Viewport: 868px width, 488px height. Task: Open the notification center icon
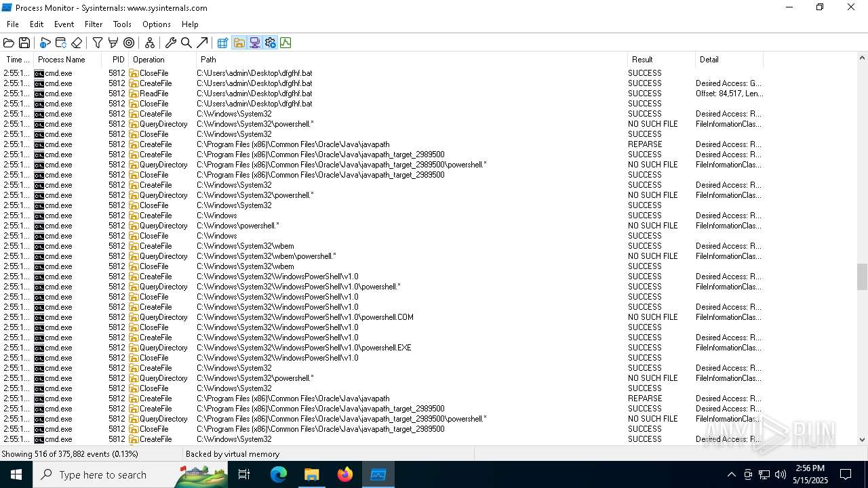(846, 474)
